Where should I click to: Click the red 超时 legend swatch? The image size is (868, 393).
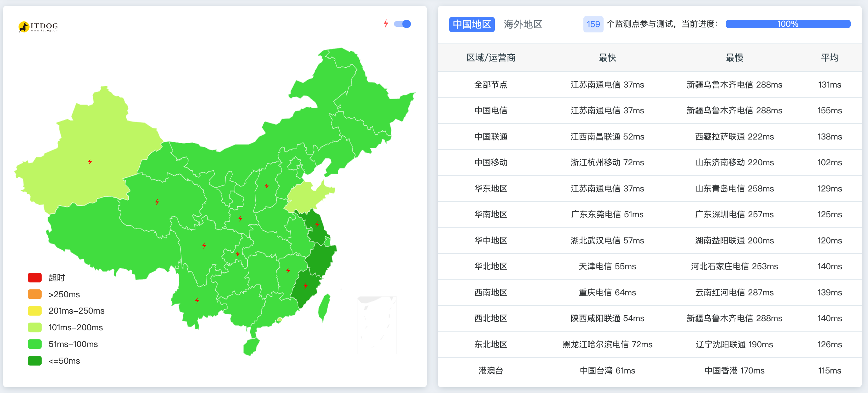(34, 277)
